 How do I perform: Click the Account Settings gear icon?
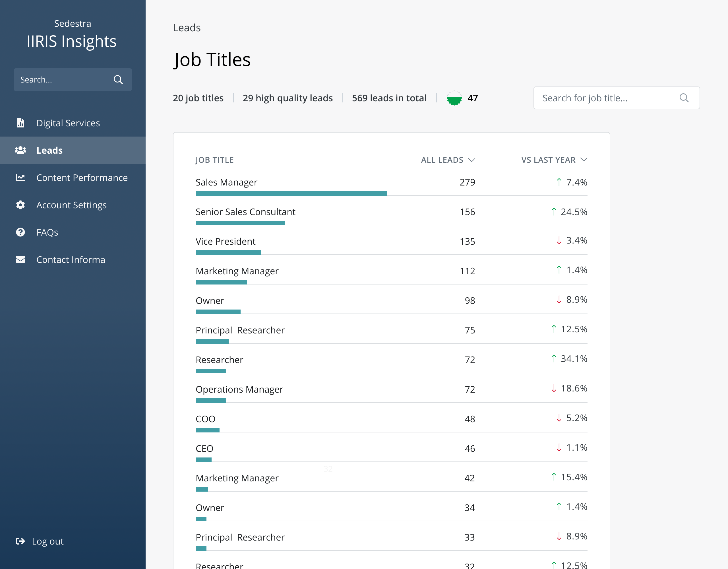point(20,205)
